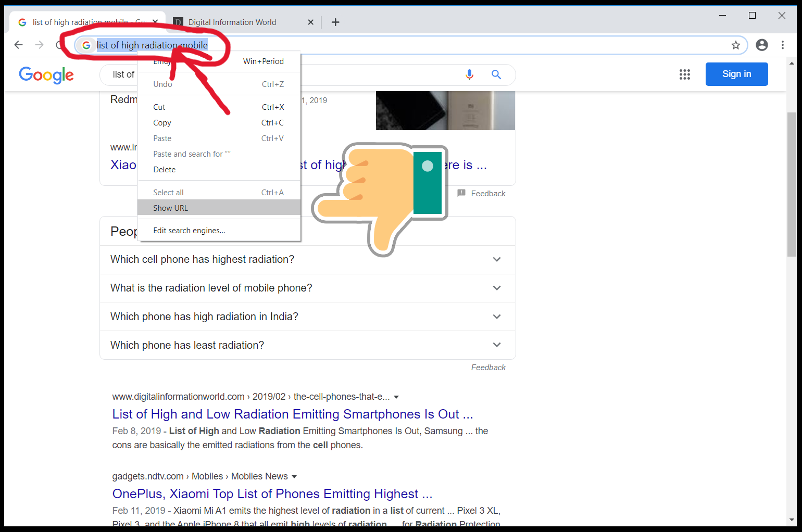Open the browser profile icon
802x532 pixels.
761,45
